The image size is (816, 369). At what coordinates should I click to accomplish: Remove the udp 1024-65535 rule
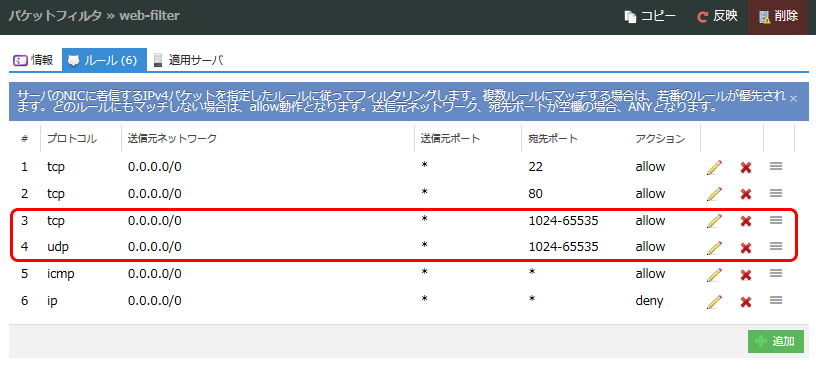(x=746, y=248)
